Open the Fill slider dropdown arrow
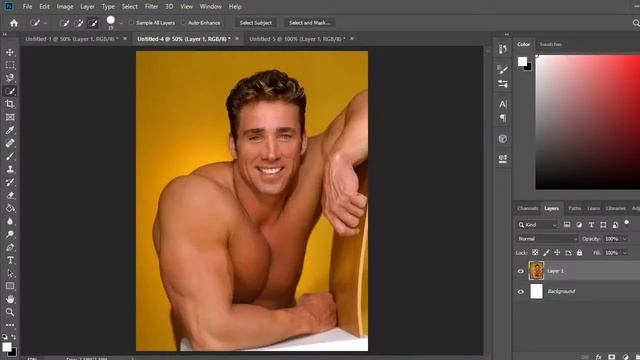This screenshot has height=360, width=640. 624,253
